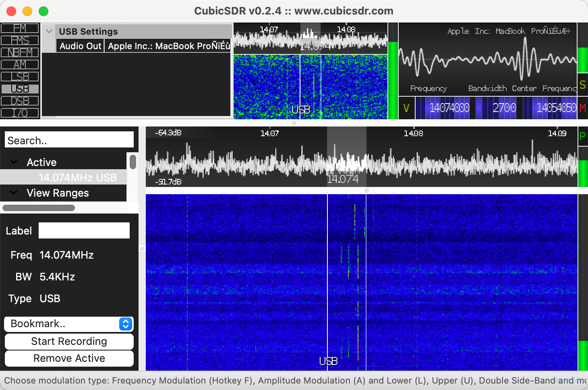The image size is (588, 390).
Task: Open Audio Out device value in USB Settings
Action: tap(168, 46)
